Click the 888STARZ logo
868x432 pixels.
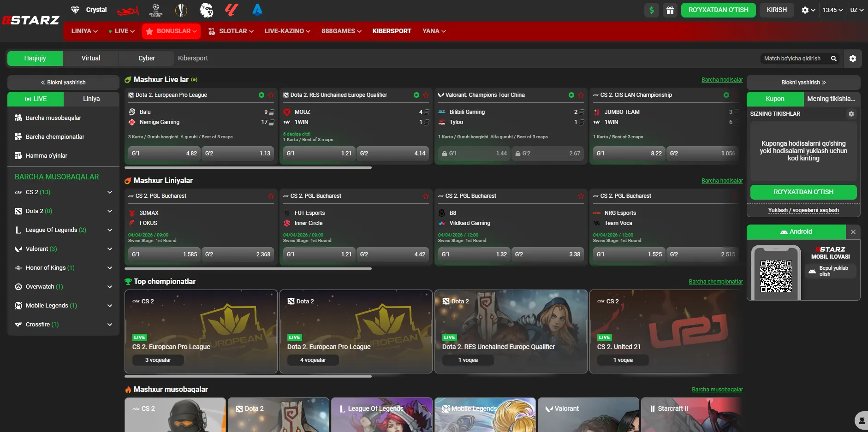(31, 20)
